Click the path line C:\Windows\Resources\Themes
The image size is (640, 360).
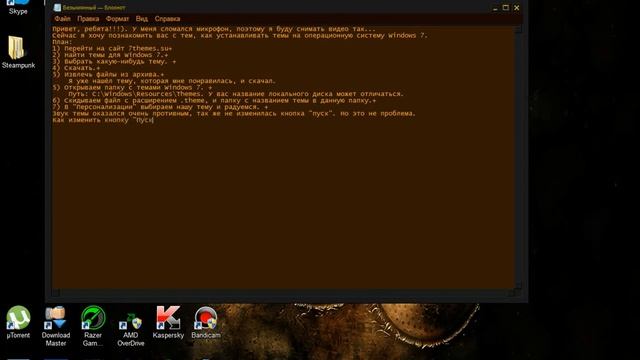[236, 94]
